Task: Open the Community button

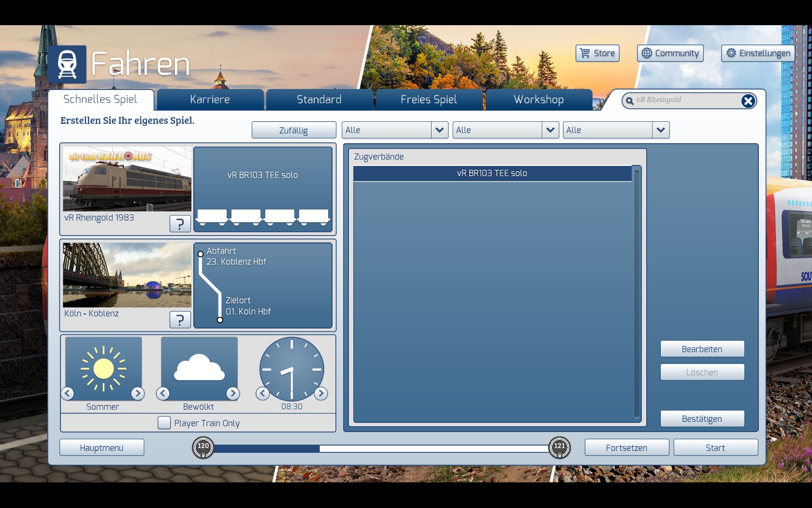Action: click(670, 53)
